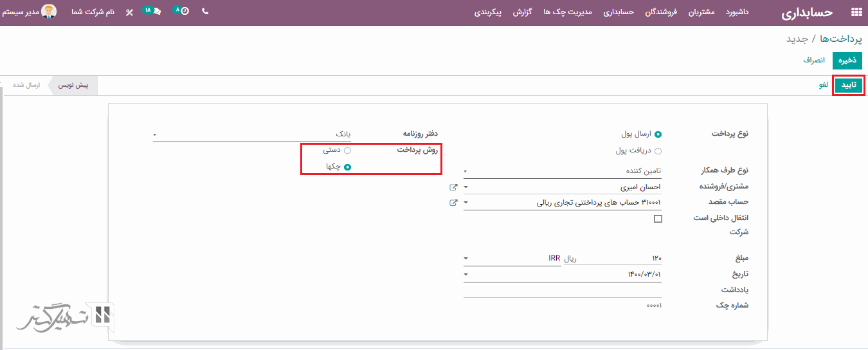This screenshot has height=350, width=868.
Task: Open the تاریخ date picker dropdown
Action: pyautogui.click(x=562, y=275)
